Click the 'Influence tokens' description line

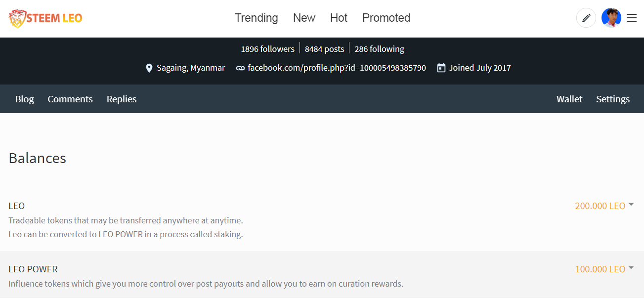206,284
